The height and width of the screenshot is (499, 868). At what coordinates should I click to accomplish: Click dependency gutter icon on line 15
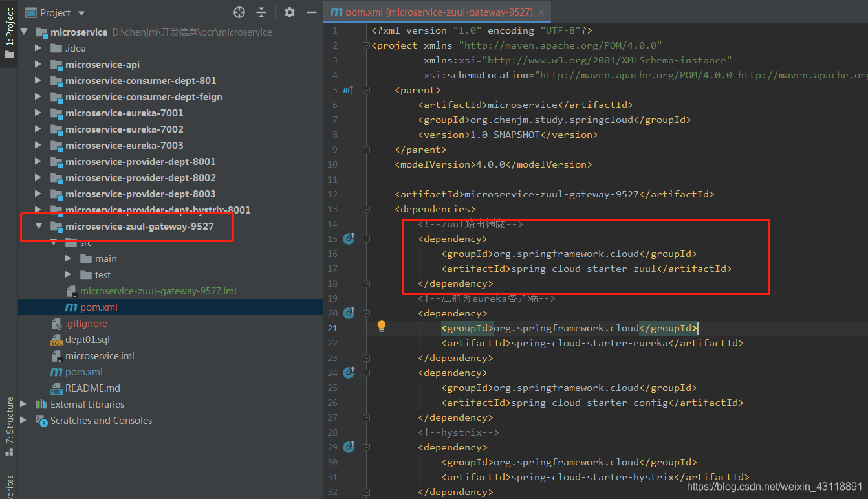tap(349, 239)
